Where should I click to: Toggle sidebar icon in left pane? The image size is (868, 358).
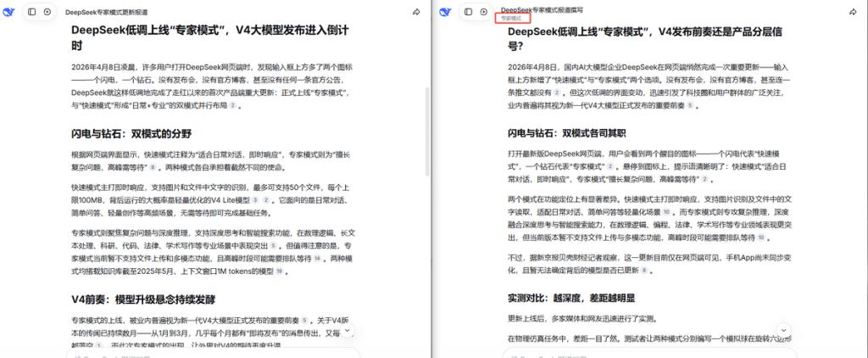pyautogui.click(x=32, y=13)
